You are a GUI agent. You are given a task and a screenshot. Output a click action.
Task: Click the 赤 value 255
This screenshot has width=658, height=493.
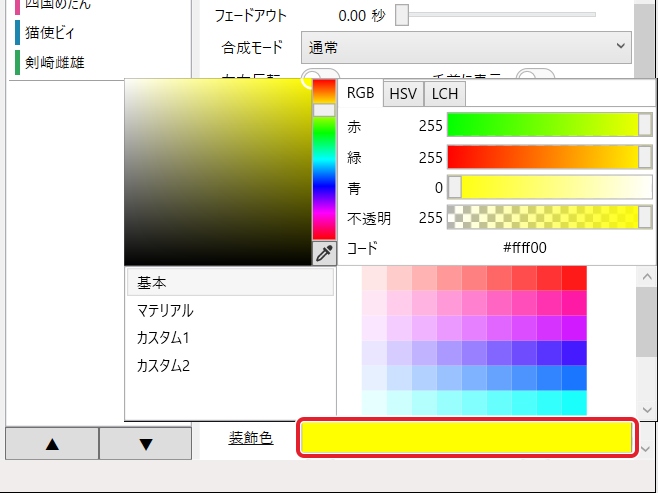click(x=430, y=125)
